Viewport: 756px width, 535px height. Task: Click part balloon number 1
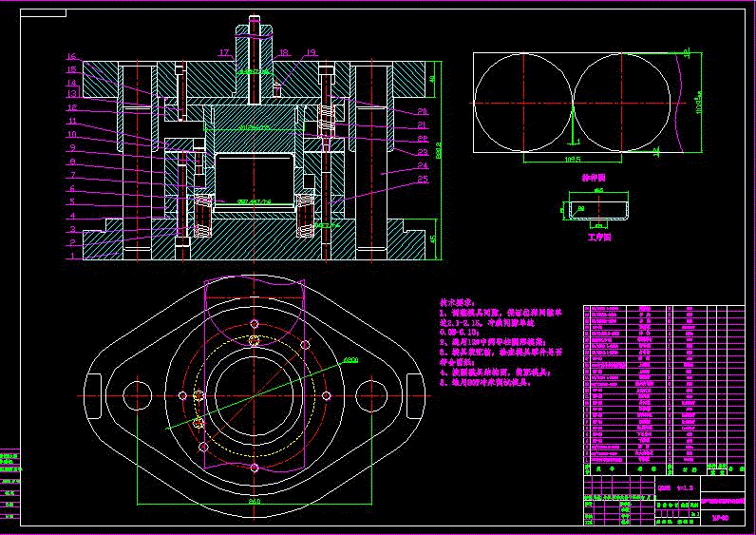click(x=72, y=256)
